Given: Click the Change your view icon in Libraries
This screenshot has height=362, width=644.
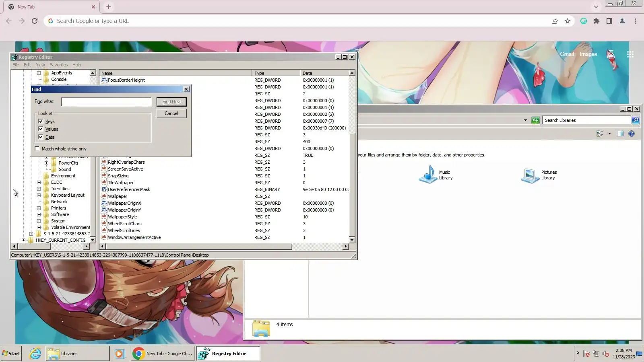Looking at the screenshot, I should (x=600, y=134).
